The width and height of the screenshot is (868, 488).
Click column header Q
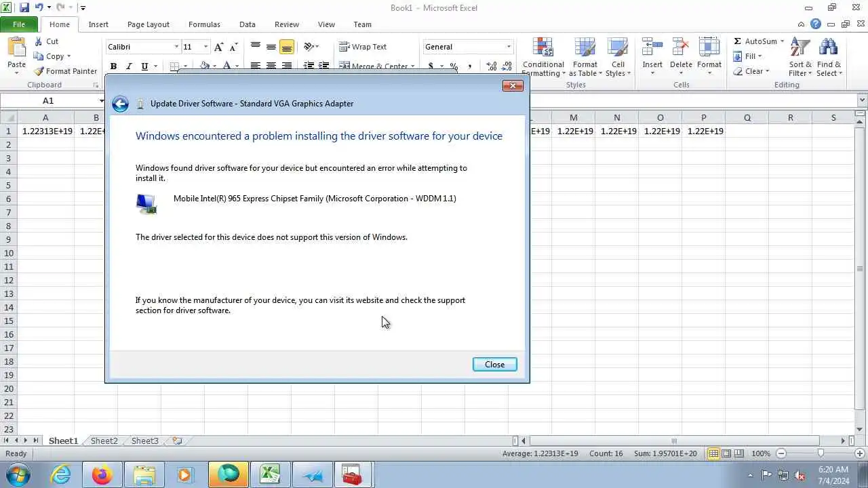(x=747, y=117)
